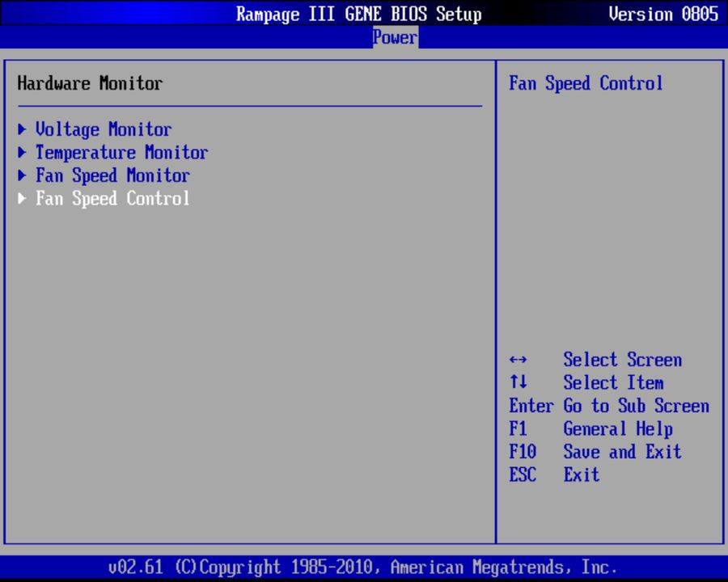This screenshot has height=582, width=728.
Task: Select the Power tab
Action: [395, 37]
